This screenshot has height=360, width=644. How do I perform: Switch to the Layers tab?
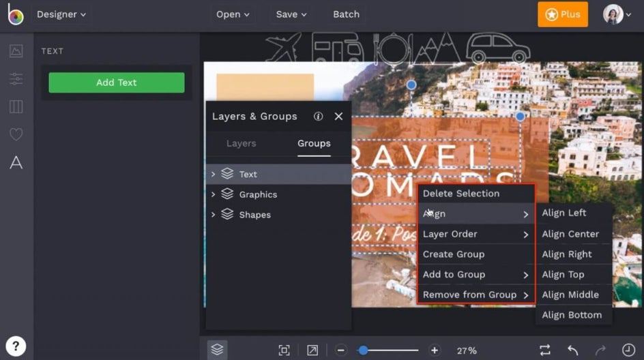click(241, 143)
